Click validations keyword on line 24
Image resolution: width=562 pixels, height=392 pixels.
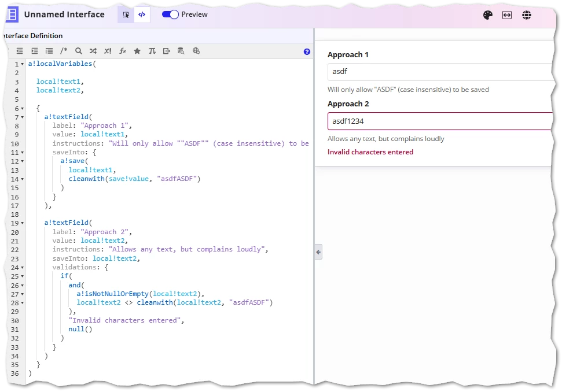click(x=74, y=268)
